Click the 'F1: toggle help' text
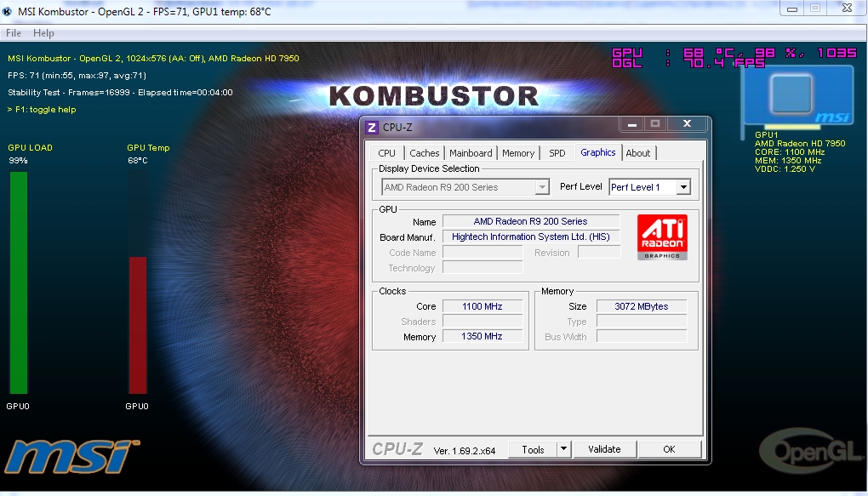 pos(45,110)
